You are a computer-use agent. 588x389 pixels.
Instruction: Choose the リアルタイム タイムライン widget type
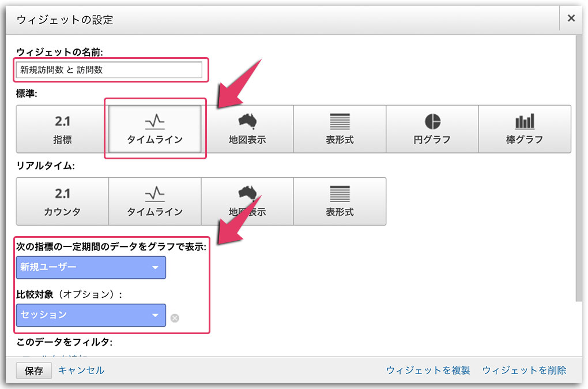[154, 201]
